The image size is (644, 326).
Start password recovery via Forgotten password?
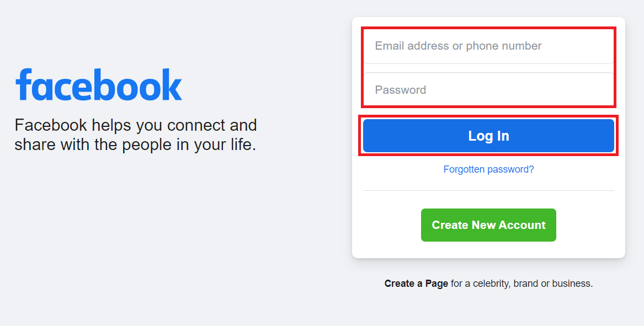(488, 169)
